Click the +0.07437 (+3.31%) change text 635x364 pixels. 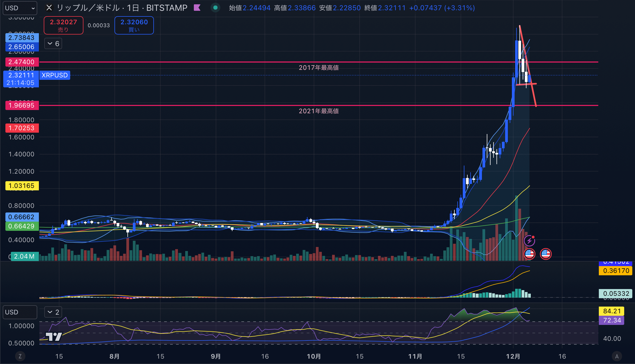442,8
